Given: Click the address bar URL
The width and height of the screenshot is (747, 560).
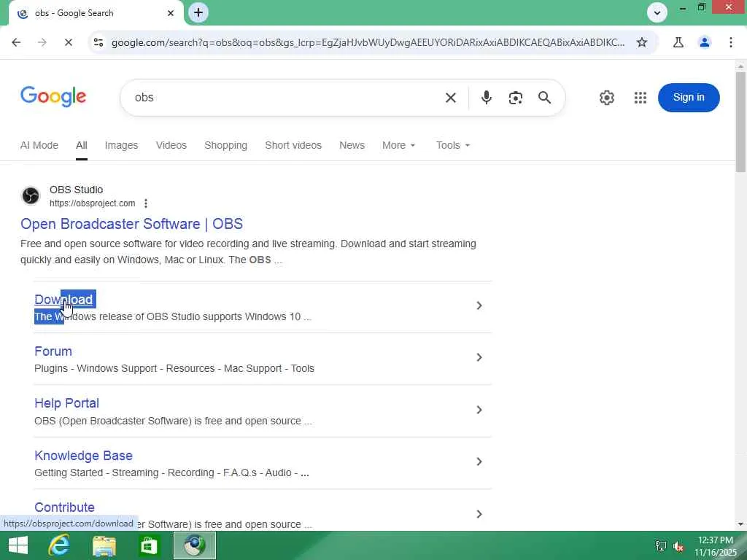Looking at the screenshot, I should (x=368, y=42).
